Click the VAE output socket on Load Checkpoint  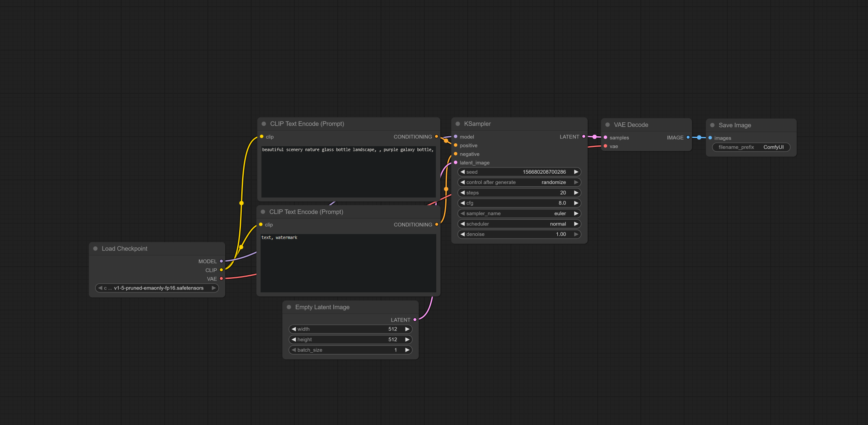pos(221,278)
